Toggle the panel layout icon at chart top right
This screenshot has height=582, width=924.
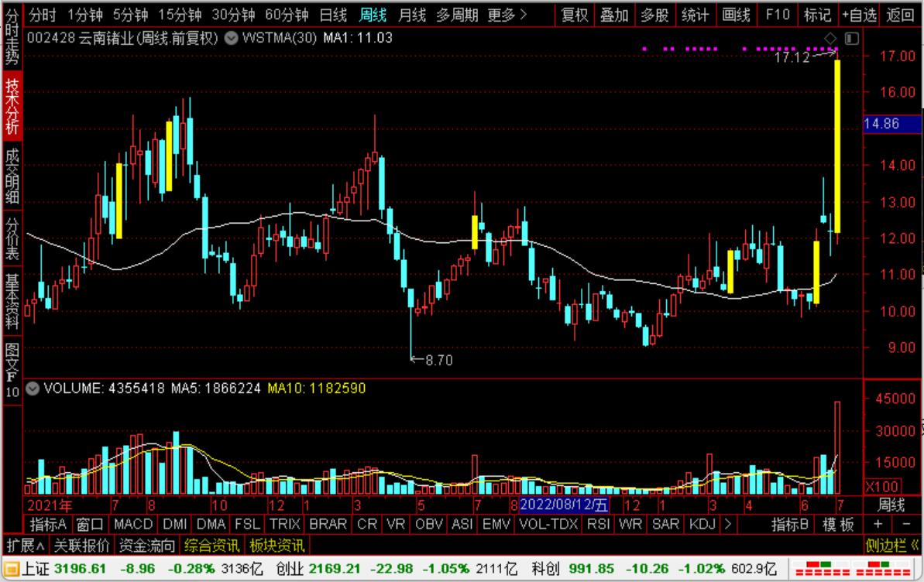point(851,39)
